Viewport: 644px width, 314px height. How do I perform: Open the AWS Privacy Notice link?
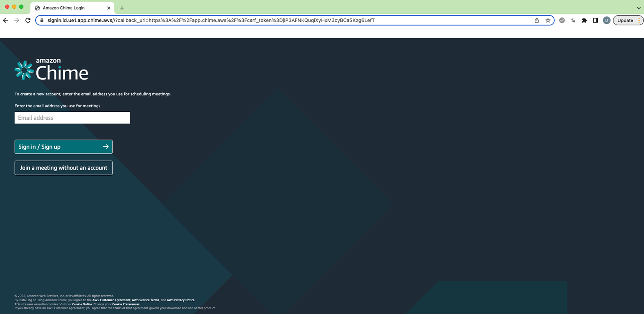click(x=180, y=300)
